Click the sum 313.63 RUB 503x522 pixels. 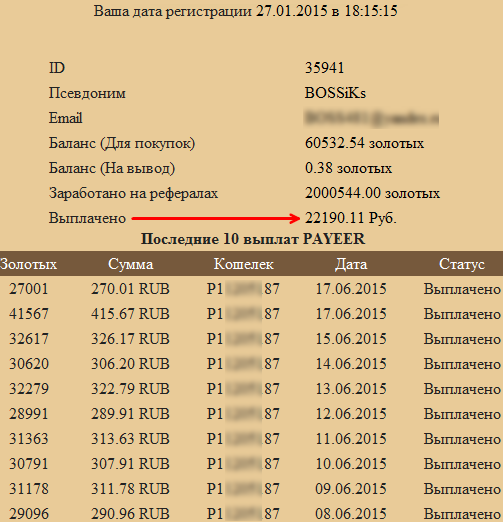[130, 439]
